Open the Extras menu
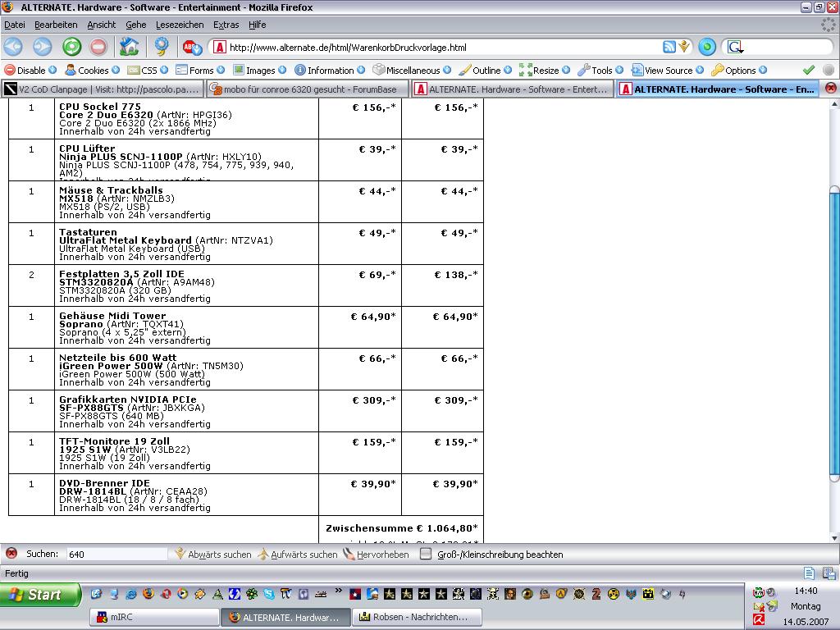The image size is (840, 630). tap(226, 25)
